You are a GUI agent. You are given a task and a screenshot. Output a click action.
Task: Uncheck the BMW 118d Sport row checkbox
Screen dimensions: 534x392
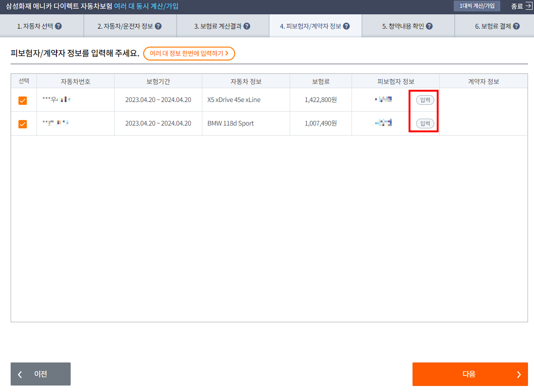pyautogui.click(x=23, y=124)
